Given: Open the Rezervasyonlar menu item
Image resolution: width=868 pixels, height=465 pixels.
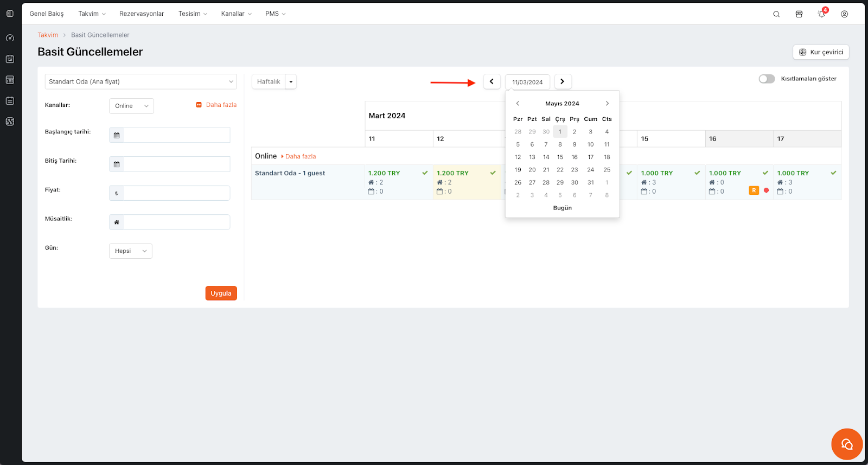Looking at the screenshot, I should click(142, 14).
